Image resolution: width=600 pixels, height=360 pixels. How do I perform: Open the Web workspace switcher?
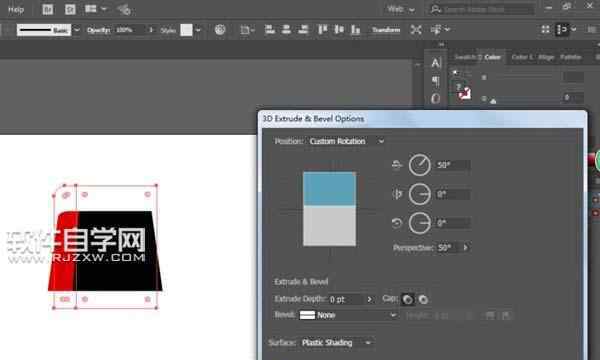pos(401,9)
